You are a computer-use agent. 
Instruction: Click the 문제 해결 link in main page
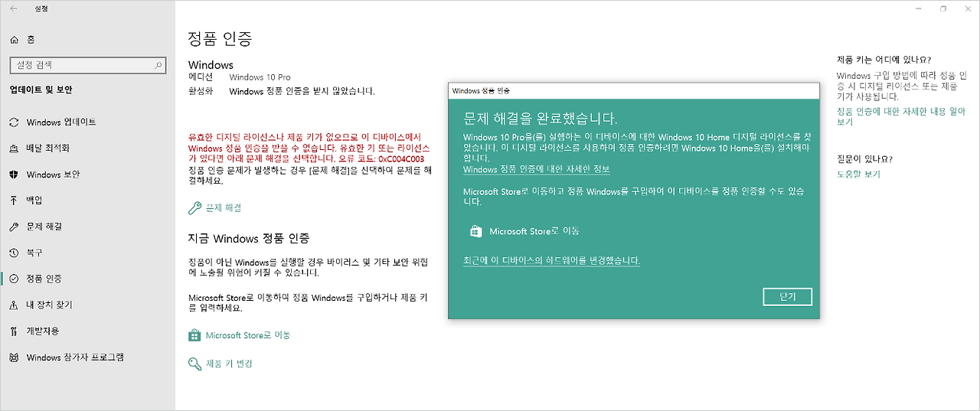224,208
